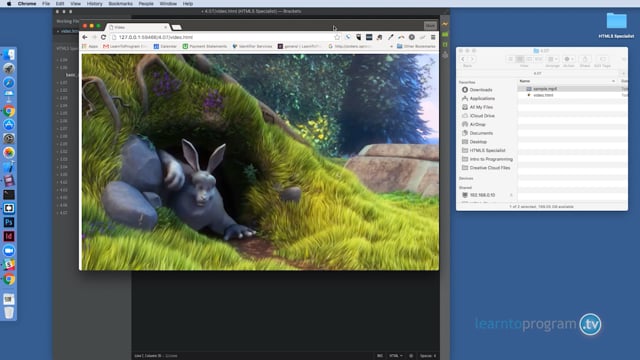The width and height of the screenshot is (640, 360).
Task: Open the Bookmarks menu
Action: [120, 4]
